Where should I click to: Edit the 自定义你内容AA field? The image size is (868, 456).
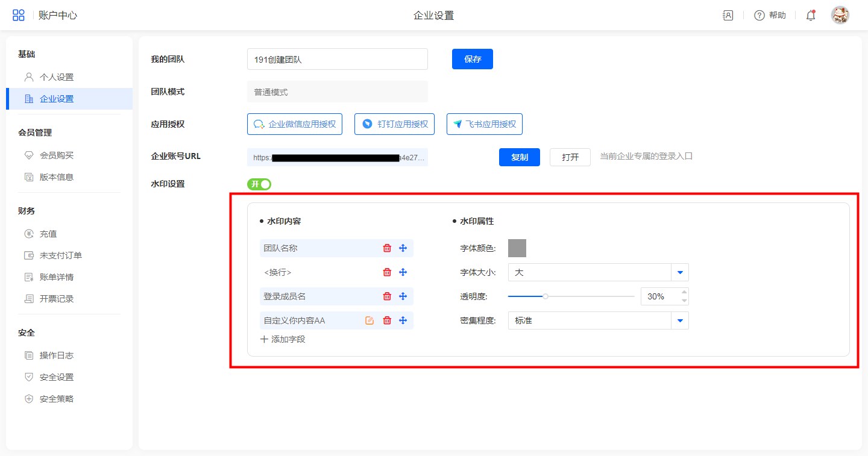(370, 320)
